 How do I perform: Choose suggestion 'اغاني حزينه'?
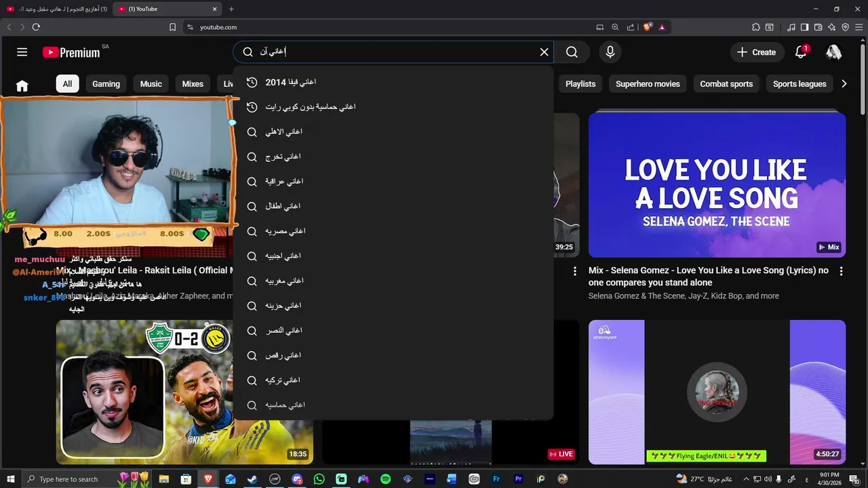point(393,306)
